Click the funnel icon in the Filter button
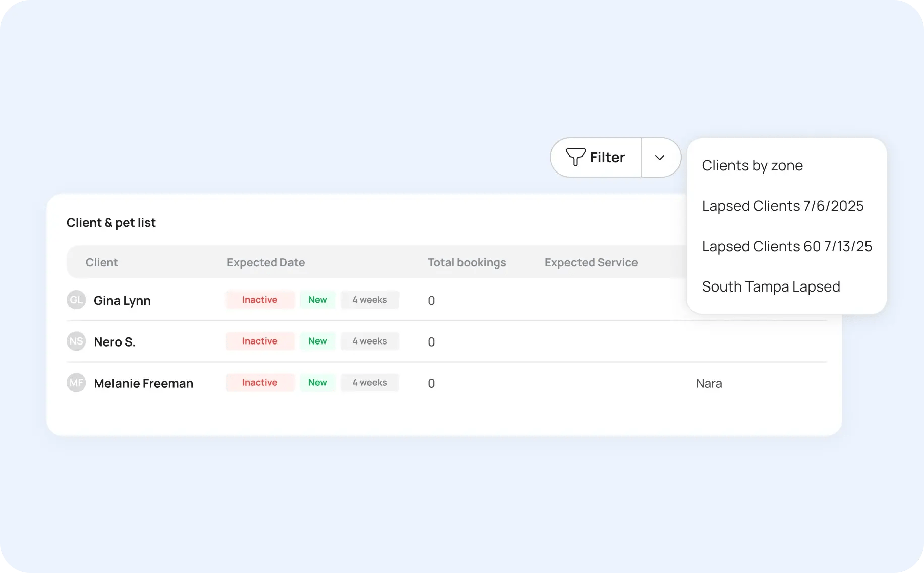 (x=576, y=157)
